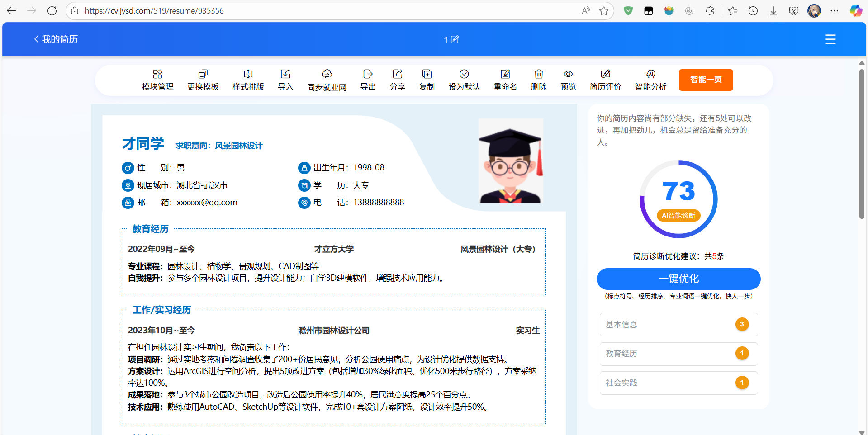Click the 导入 import icon
This screenshot has height=435, width=868.
(x=285, y=80)
